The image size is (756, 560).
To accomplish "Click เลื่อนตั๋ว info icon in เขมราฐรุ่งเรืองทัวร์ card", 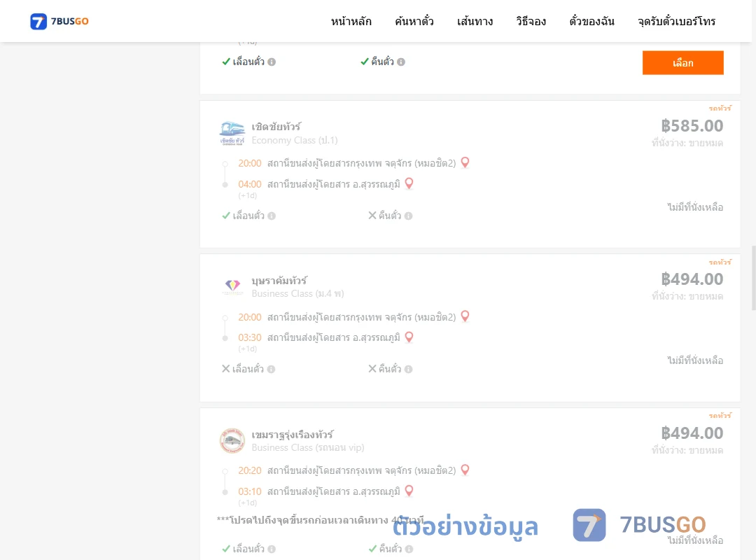I will click(x=272, y=549).
